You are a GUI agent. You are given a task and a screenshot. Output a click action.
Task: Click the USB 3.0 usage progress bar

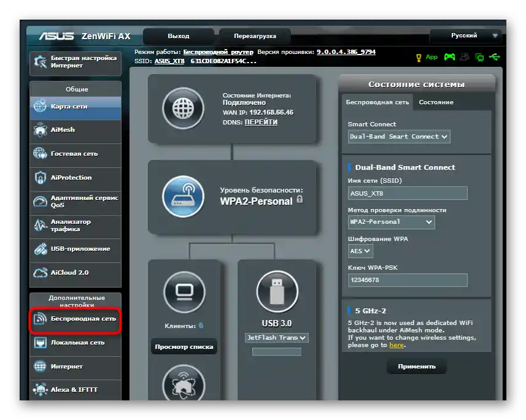pyautogui.click(x=277, y=351)
